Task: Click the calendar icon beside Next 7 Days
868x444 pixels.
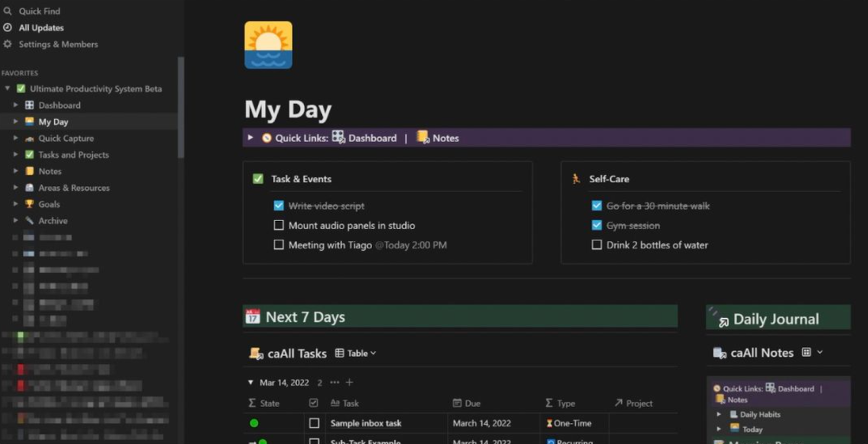Action: (252, 317)
